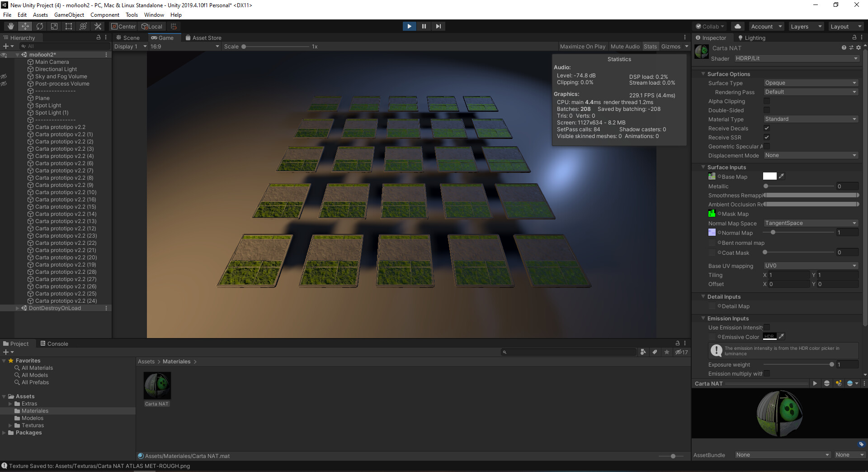Switch to the Scene tab
868x472 pixels.
coord(129,38)
